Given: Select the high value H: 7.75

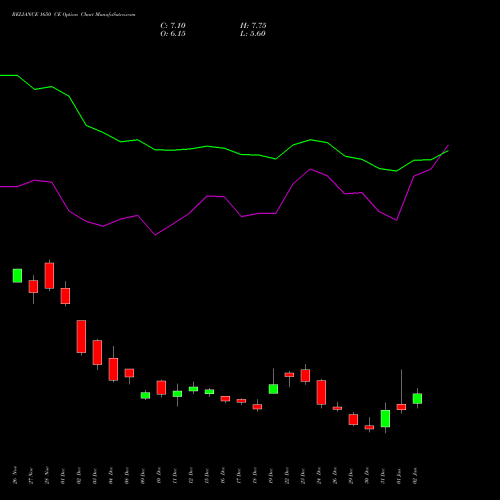Looking at the screenshot, I should point(253,26).
